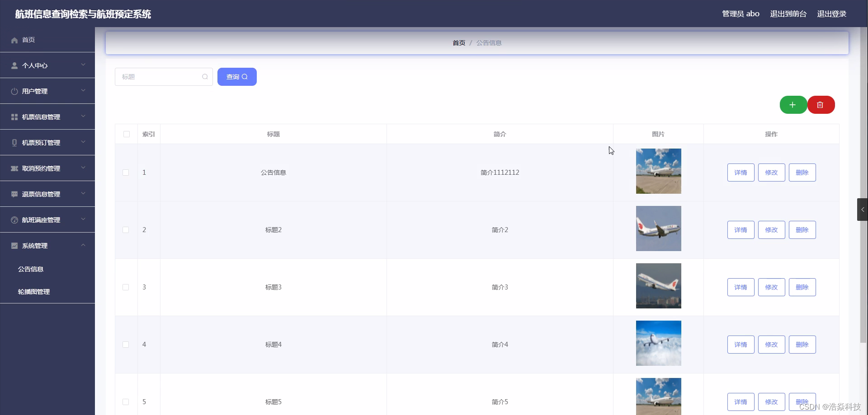Expand the 机票预订管理 menu chevron
The width and height of the screenshot is (868, 415).
tap(83, 142)
